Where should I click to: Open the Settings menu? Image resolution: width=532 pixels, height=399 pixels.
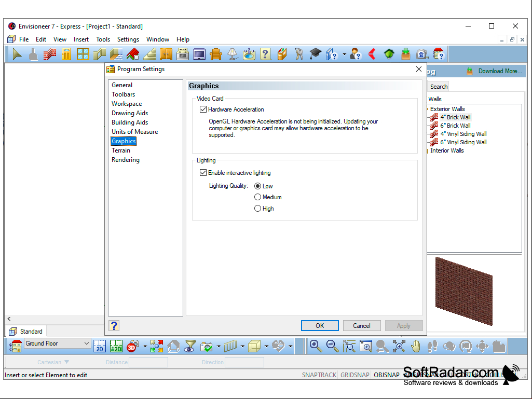128,39
